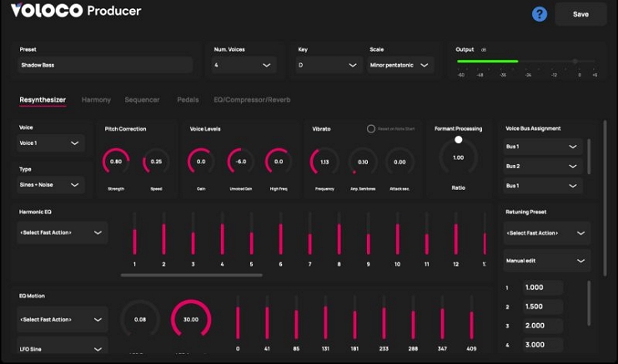This screenshot has width=618, height=364.
Task: Click Harmonic EQ bar for harmonic 4
Action: pos(223,234)
